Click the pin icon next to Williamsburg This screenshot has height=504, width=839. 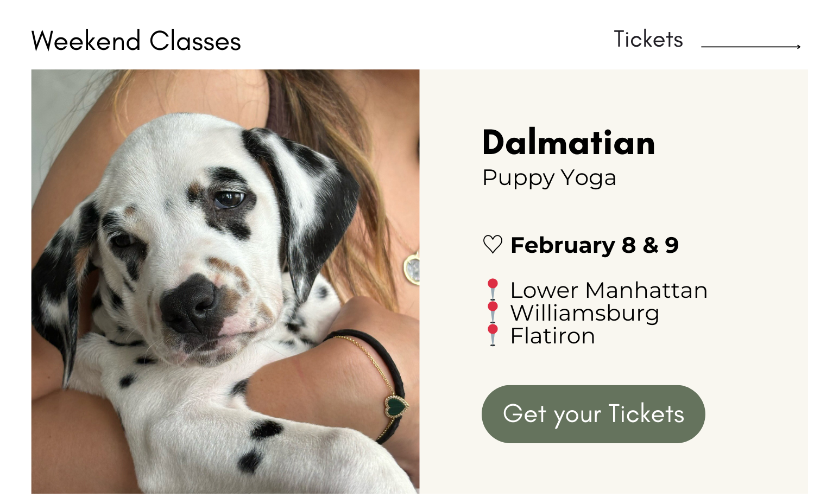pyautogui.click(x=493, y=312)
